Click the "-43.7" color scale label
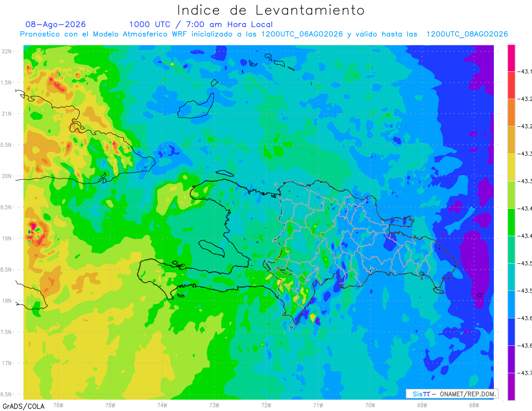Screen dimensions: 532x411 524,373
